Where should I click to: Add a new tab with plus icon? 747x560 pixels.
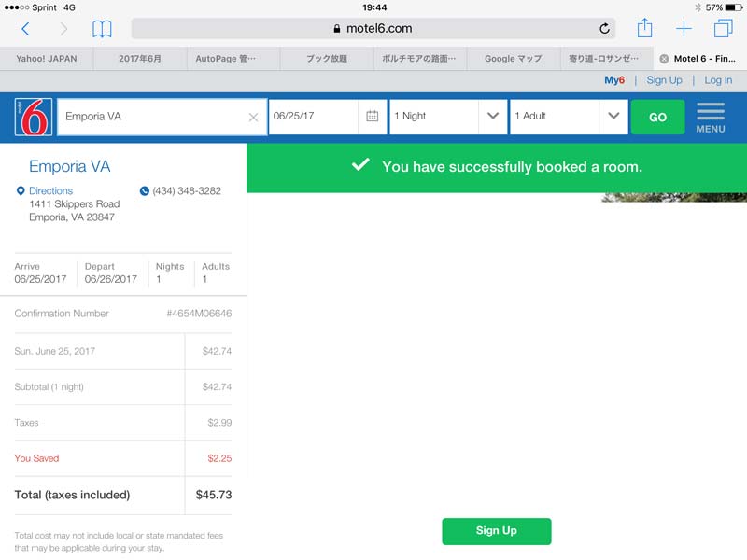684,29
